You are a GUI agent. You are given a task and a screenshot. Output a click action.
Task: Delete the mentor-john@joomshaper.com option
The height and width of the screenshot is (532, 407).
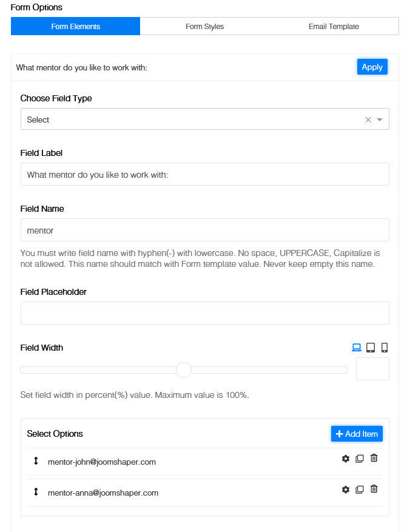(374, 458)
